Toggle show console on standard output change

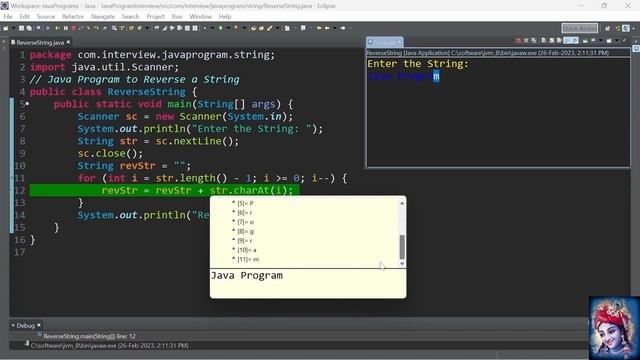tap(567, 40)
